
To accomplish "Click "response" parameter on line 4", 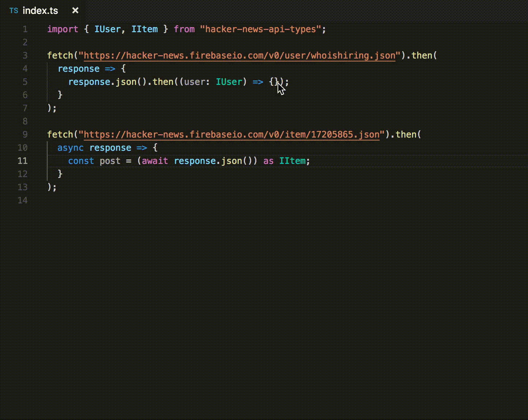I will tap(79, 69).
